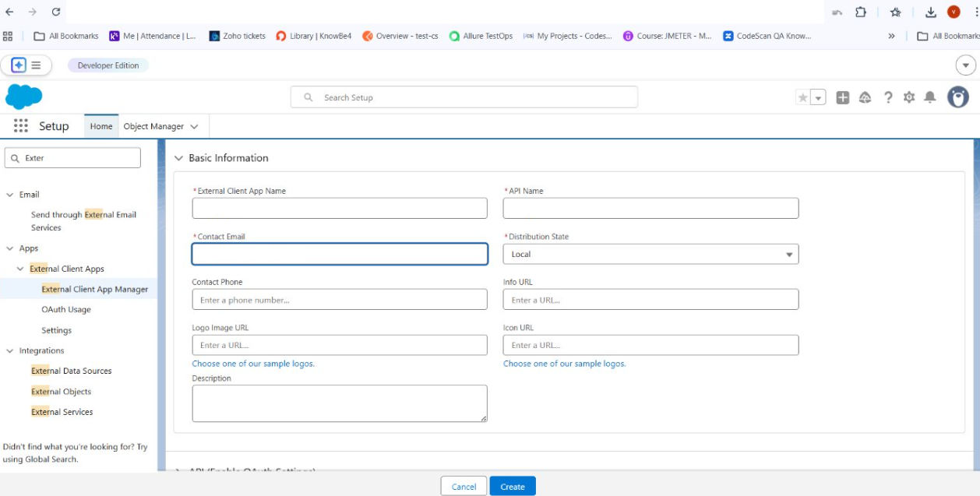The width and height of the screenshot is (980, 496).
Task: Click the Cancel button
Action: (464, 487)
